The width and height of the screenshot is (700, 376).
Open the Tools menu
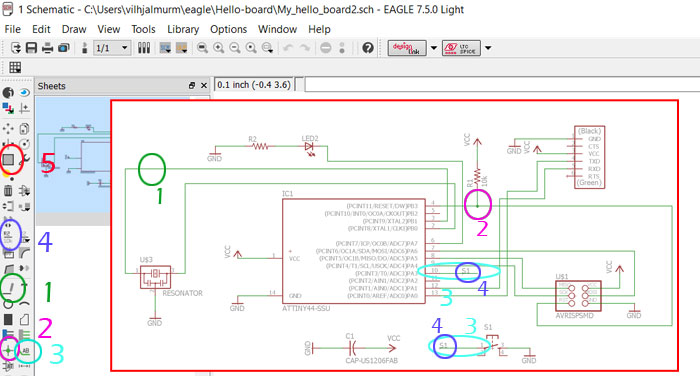(x=143, y=29)
